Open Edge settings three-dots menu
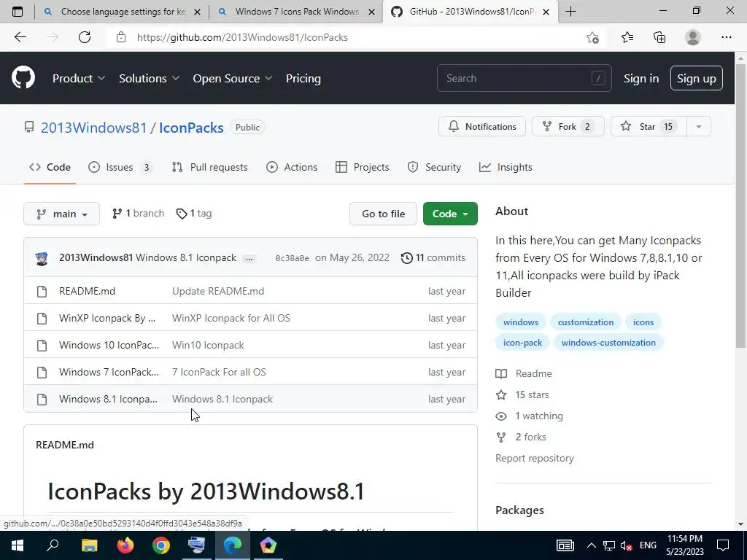The height and width of the screenshot is (560, 747). [x=726, y=37]
